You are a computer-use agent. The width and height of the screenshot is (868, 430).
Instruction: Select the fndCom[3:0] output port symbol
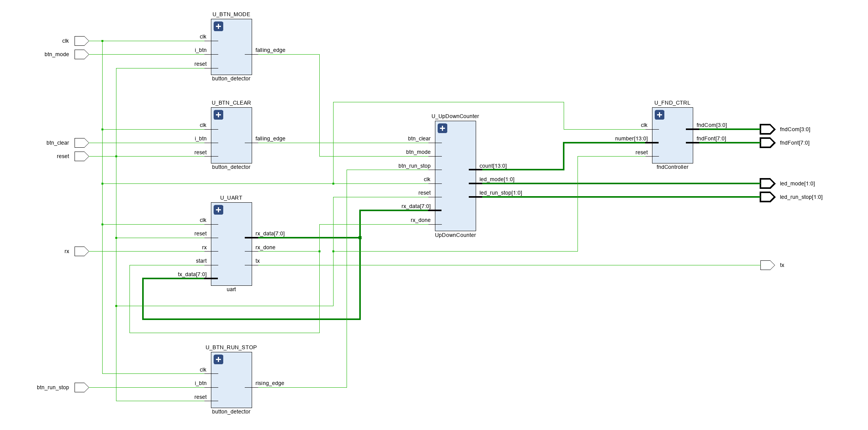pyautogui.click(x=767, y=129)
